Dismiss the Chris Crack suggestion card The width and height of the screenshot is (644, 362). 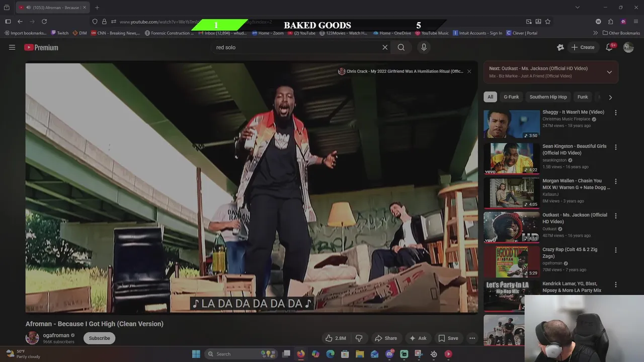[x=469, y=71]
